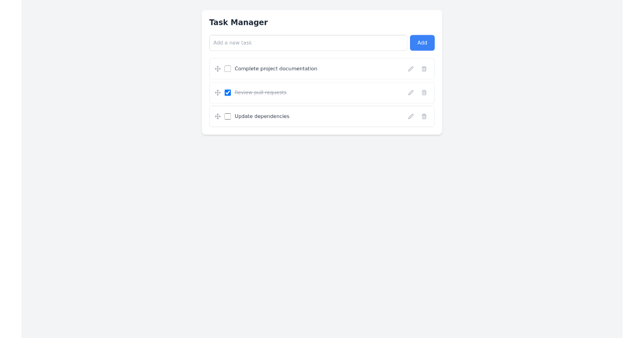Select the text Complete project documentation

tap(276, 69)
